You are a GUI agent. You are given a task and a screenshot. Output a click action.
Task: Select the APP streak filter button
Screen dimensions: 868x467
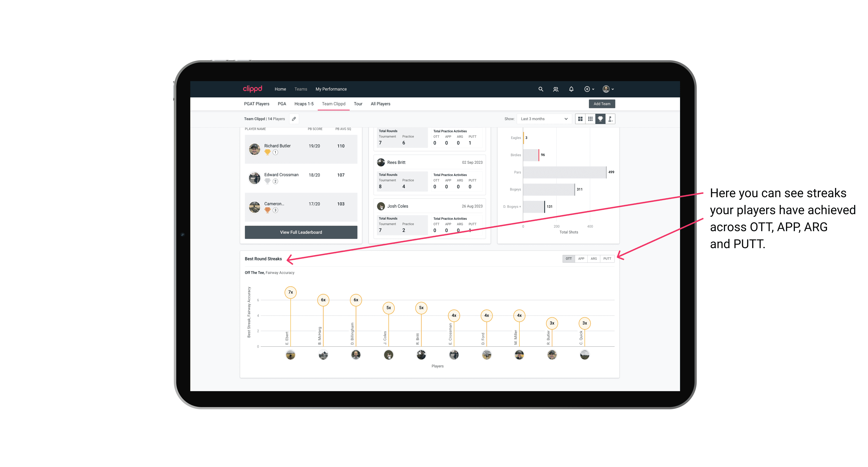(580, 258)
